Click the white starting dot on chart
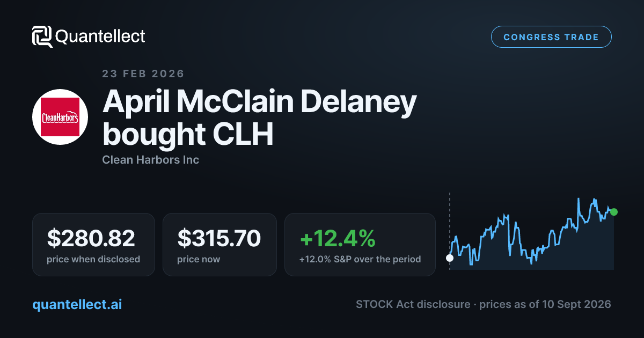The image size is (644, 338). [450, 258]
